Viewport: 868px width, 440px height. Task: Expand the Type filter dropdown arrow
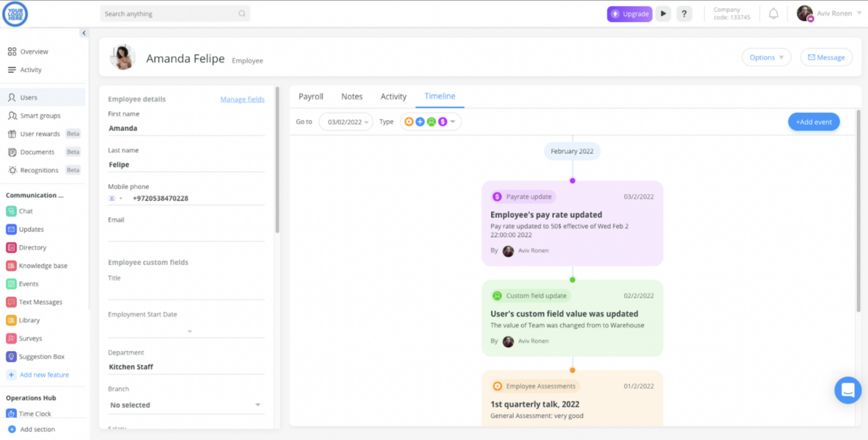click(452, 121)
